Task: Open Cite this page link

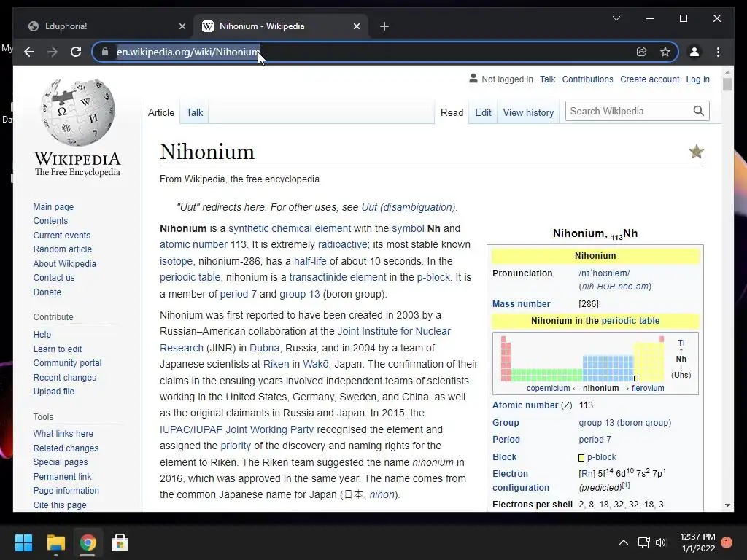Action: (60, 505)
